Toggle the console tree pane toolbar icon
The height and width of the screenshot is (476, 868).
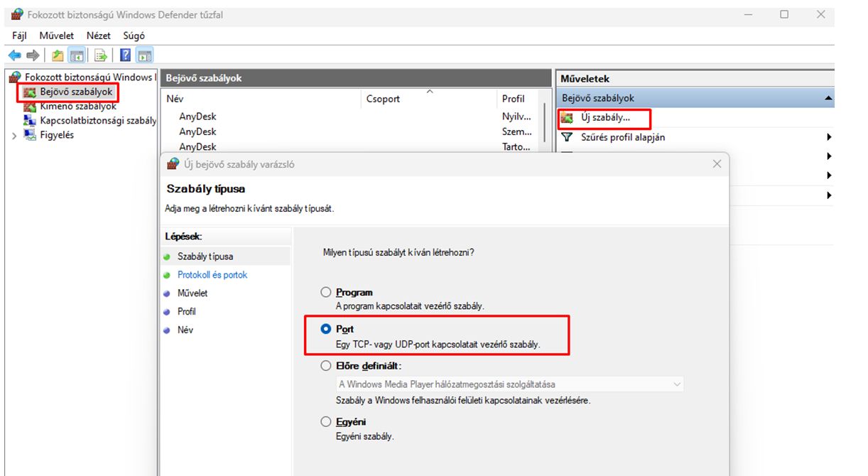77,55
